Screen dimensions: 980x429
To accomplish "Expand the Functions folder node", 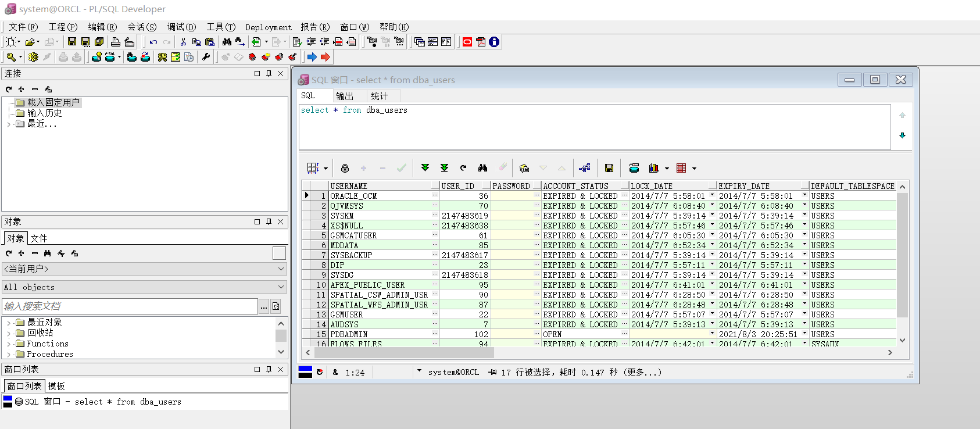I will [x=9, y=344].
